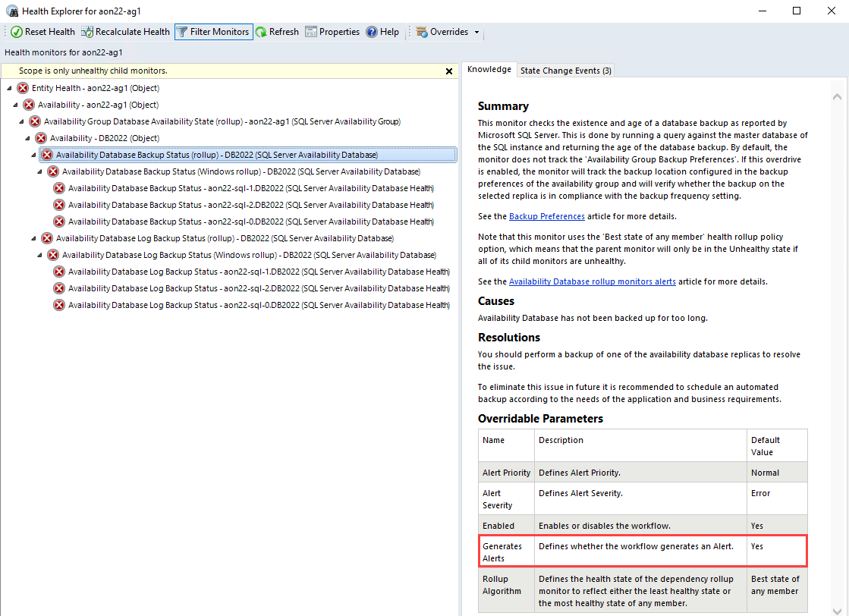This screenshot has width=849, height=616.
Task: Click error icon of Availability - aon22-ag1
Action: tap(29, 105)
